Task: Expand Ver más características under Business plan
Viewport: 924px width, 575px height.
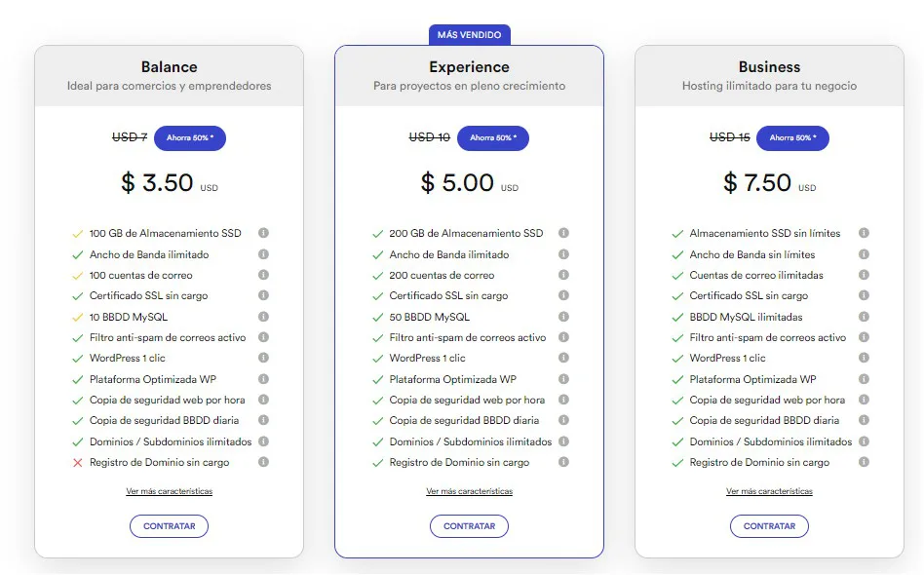Action: (x=769, y=492)
